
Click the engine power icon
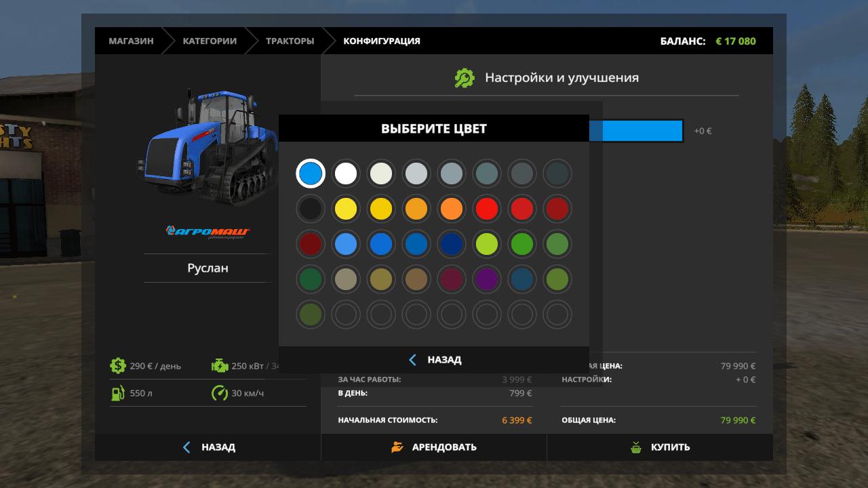pos(220,366)
